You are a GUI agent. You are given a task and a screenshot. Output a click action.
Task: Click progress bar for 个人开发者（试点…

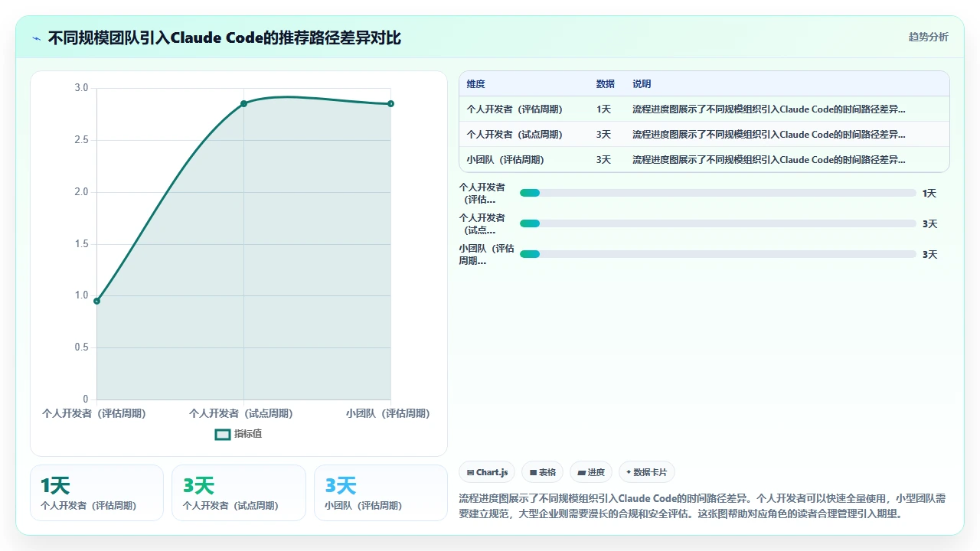718,223
